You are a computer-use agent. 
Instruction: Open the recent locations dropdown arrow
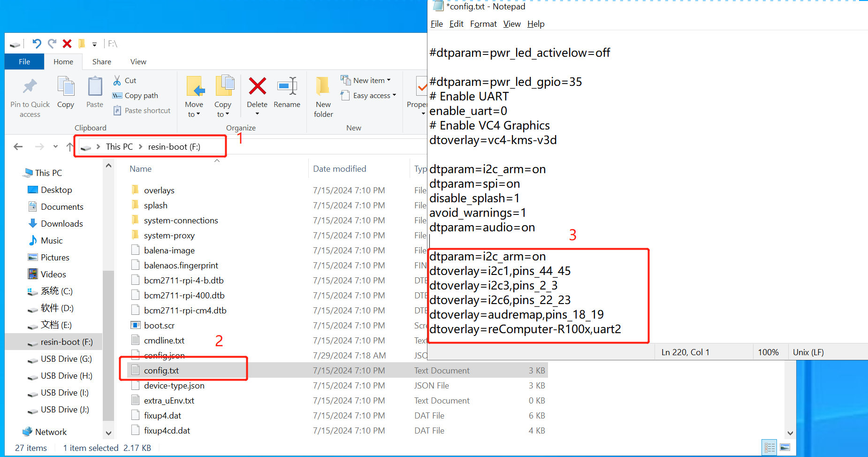[x=55, y=147]
